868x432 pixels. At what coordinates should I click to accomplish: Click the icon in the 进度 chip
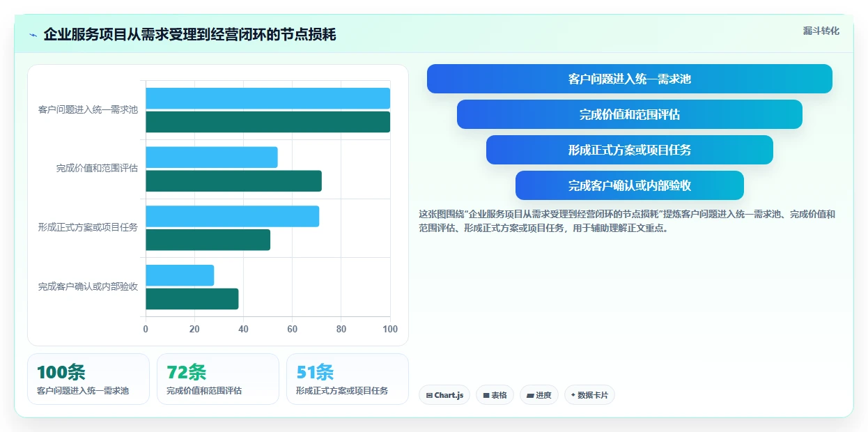point(530,395)
